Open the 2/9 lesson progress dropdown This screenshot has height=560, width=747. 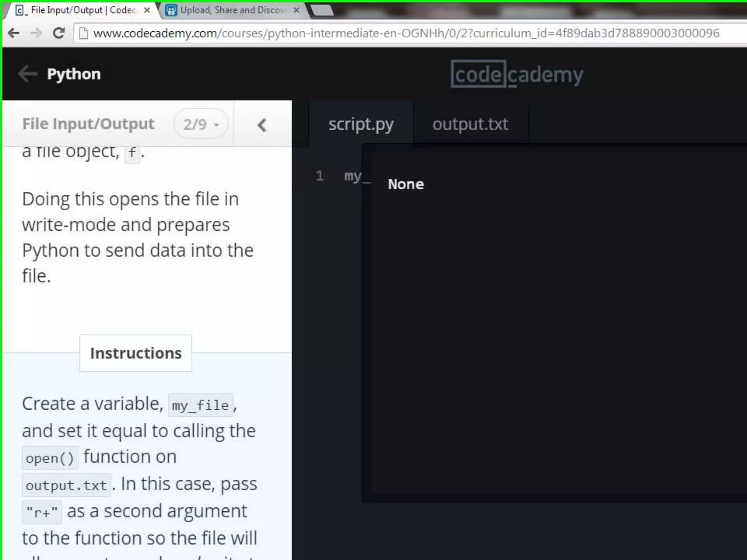tap(201, 124)
